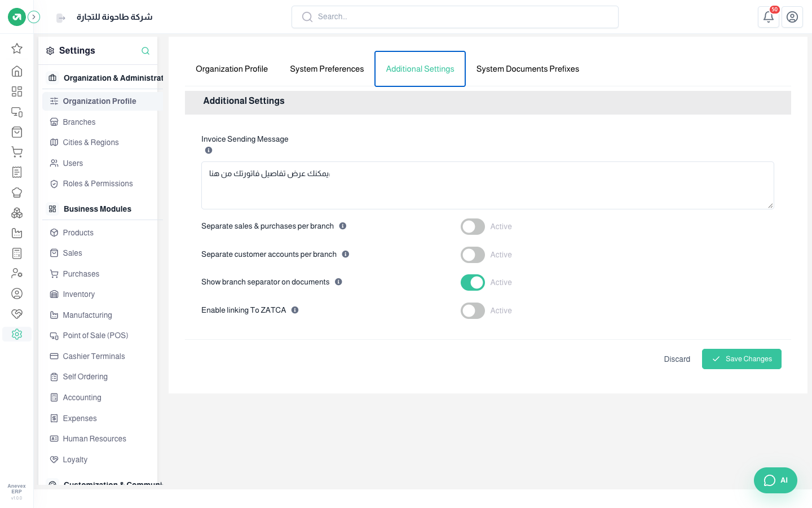Open the user account avatar icon

792,17
